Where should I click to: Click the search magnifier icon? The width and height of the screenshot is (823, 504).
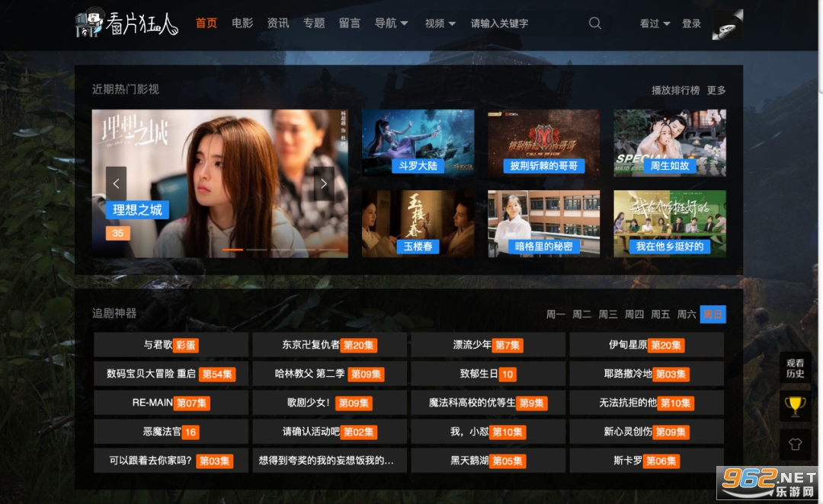(x=594, y=23)
